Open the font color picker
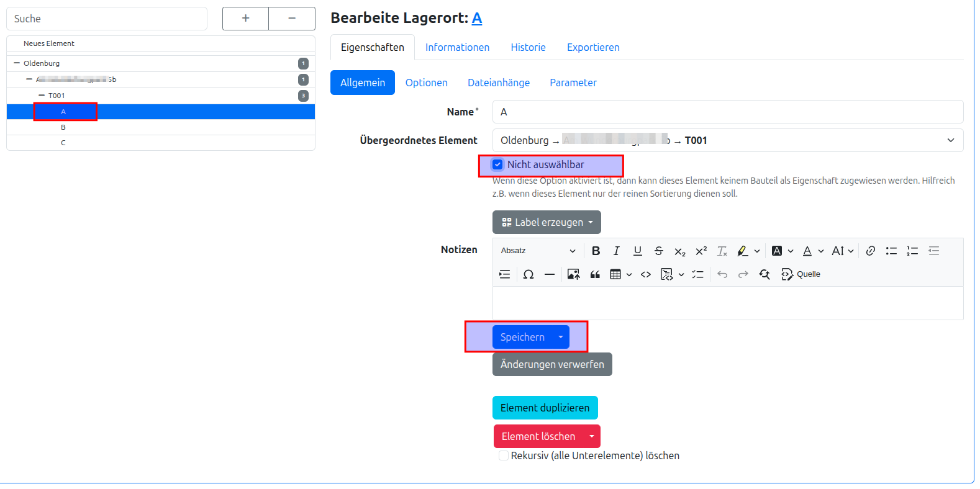Image resolution: width=980 pixels, height=489 pixels. pos(807,251)
